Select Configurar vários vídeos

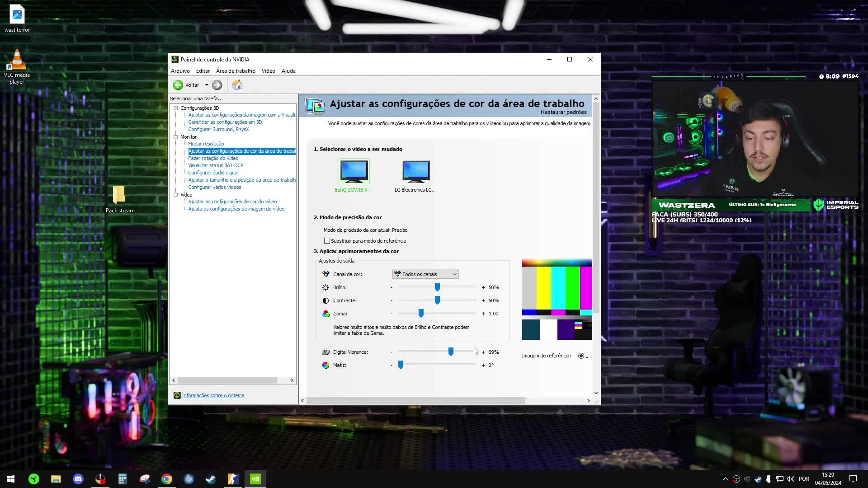coord(214,187)
